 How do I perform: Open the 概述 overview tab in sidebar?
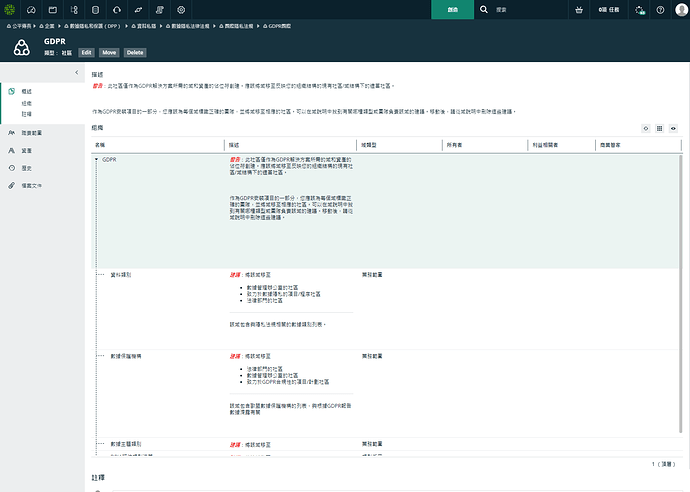pos(26,92)
